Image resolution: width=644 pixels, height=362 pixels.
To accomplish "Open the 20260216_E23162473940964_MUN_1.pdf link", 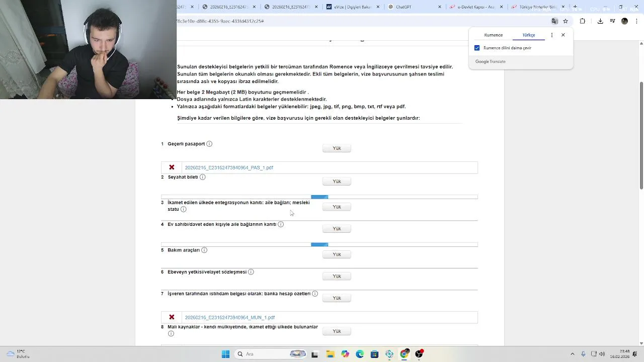I will click(230, 317).
